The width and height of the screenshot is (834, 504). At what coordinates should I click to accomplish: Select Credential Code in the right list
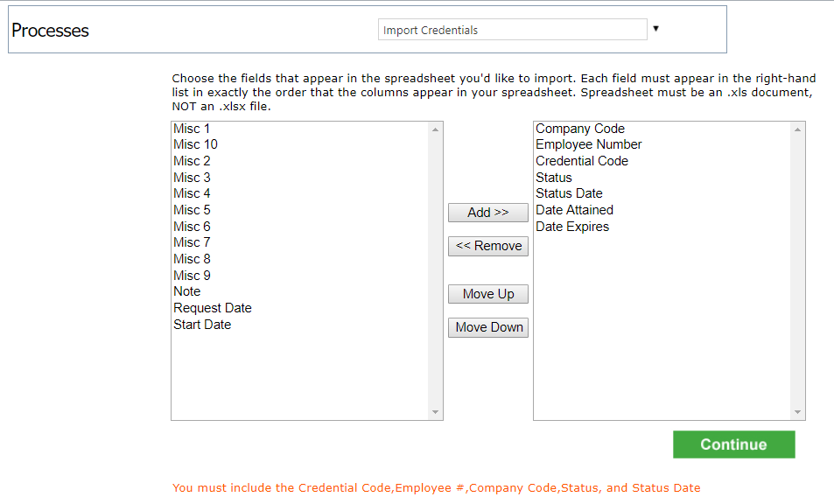click(x=662, y=161)
